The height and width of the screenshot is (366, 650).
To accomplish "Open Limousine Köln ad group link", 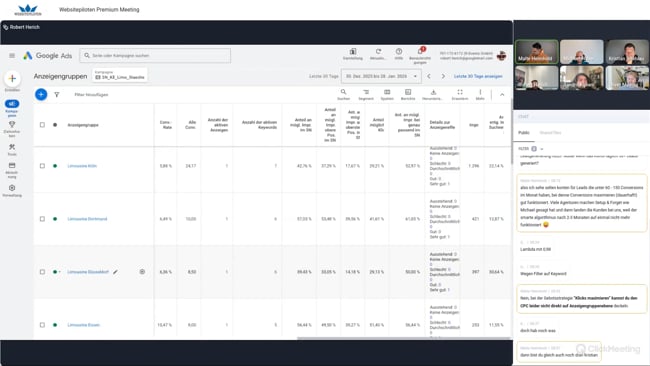I will pos(82,166).
